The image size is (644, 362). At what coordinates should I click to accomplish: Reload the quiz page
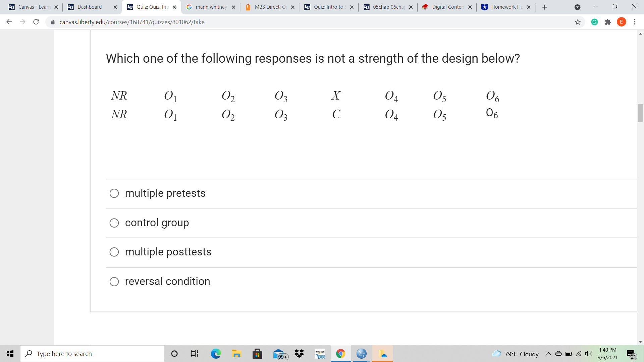pos(36,22)
